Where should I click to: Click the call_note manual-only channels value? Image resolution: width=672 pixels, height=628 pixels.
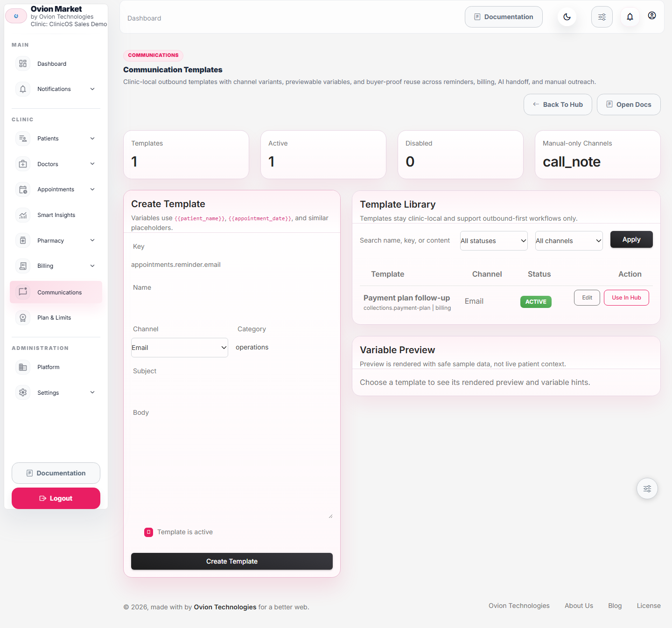point(572,162)
